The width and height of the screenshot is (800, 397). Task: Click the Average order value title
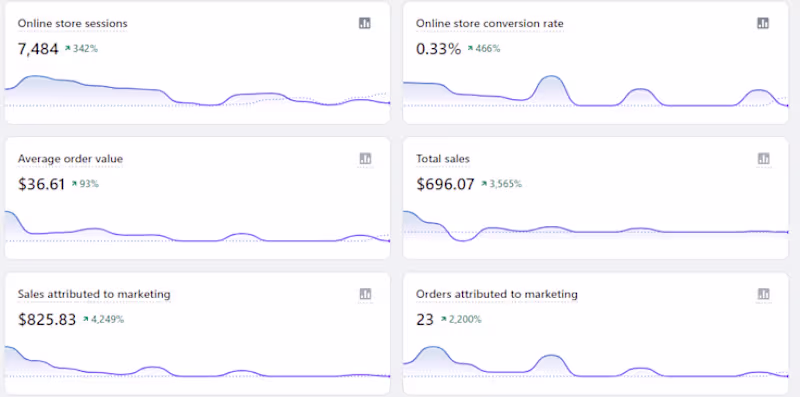tap(70, 159)
